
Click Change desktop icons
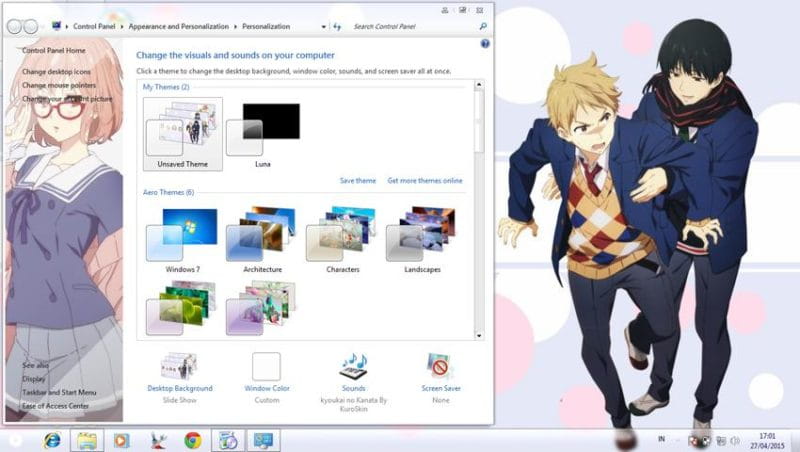coord(56,72)
